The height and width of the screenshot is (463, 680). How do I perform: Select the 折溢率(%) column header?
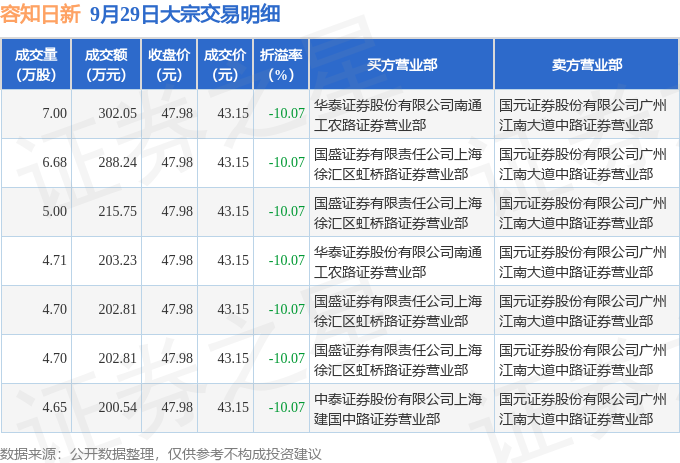pyautogui.click(x=281, y=65)
